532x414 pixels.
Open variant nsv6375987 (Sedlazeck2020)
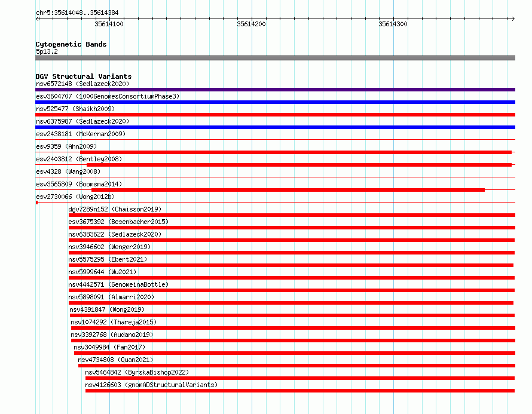point(82,121)
